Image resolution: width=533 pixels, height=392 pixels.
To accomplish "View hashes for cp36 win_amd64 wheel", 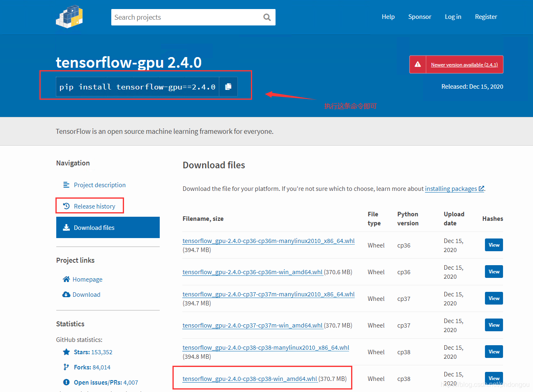I will [x=494, y=272].
